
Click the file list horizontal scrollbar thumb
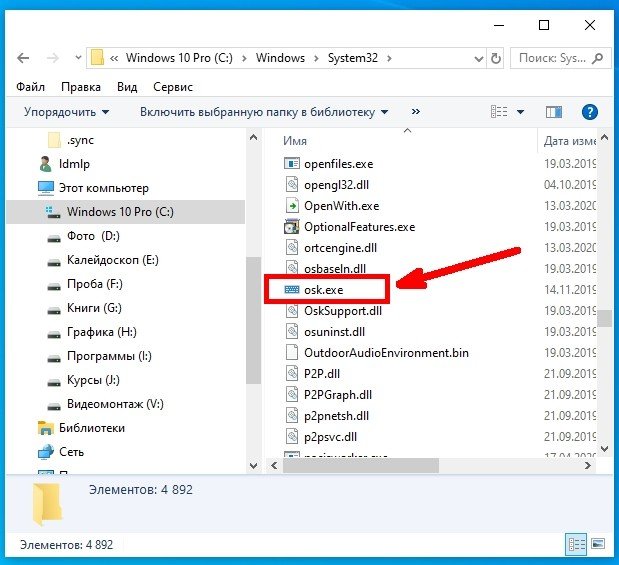click(361, 466)
